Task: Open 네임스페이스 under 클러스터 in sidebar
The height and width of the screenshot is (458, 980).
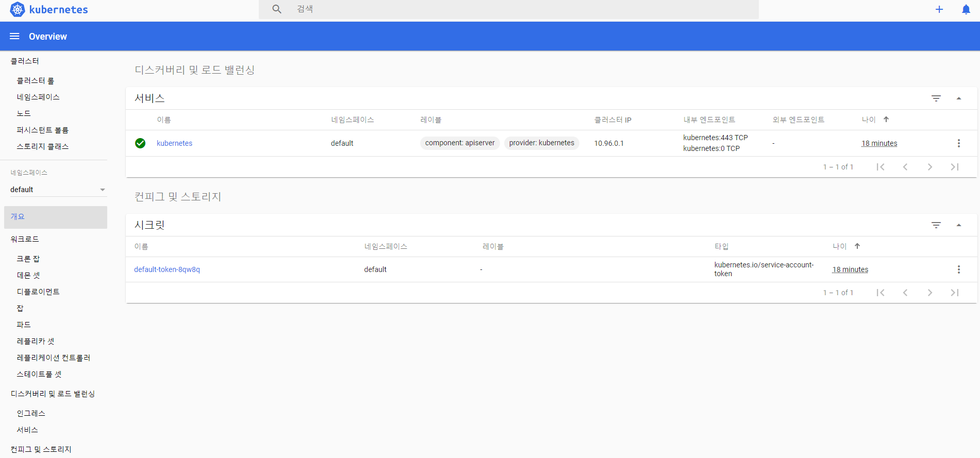Action: pos(38,97)
